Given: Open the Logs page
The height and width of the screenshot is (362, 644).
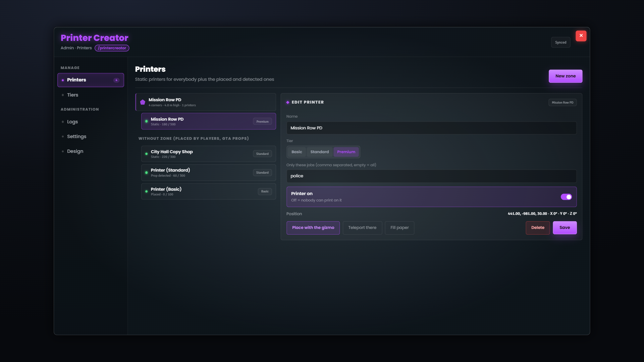Looking at the screenshot, I should (91, 122).
